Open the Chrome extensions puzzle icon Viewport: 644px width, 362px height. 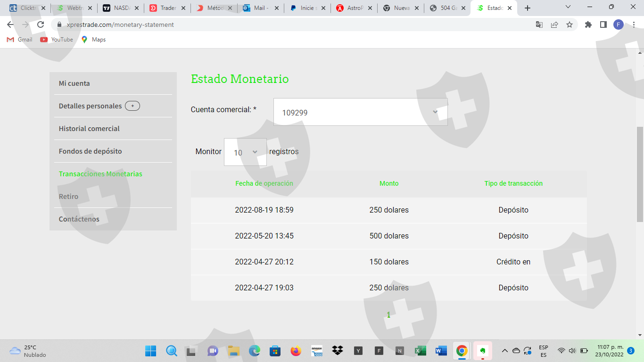click(588, 25)
